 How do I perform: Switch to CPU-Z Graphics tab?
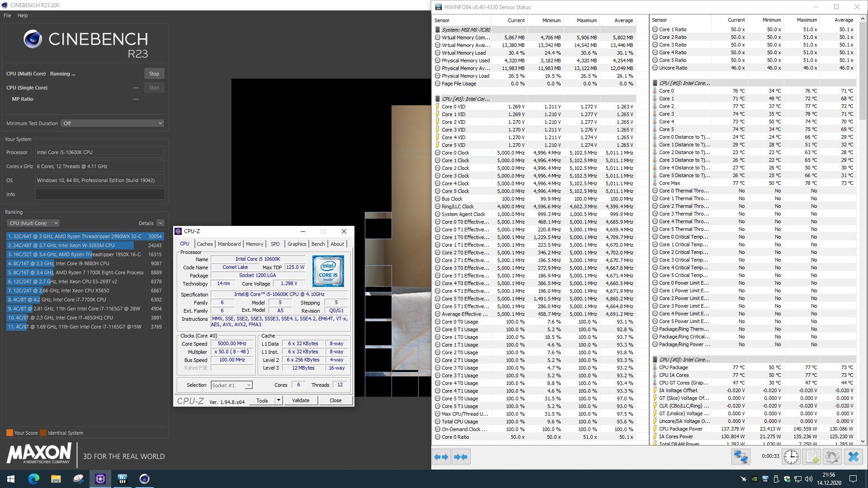[297, 244]
